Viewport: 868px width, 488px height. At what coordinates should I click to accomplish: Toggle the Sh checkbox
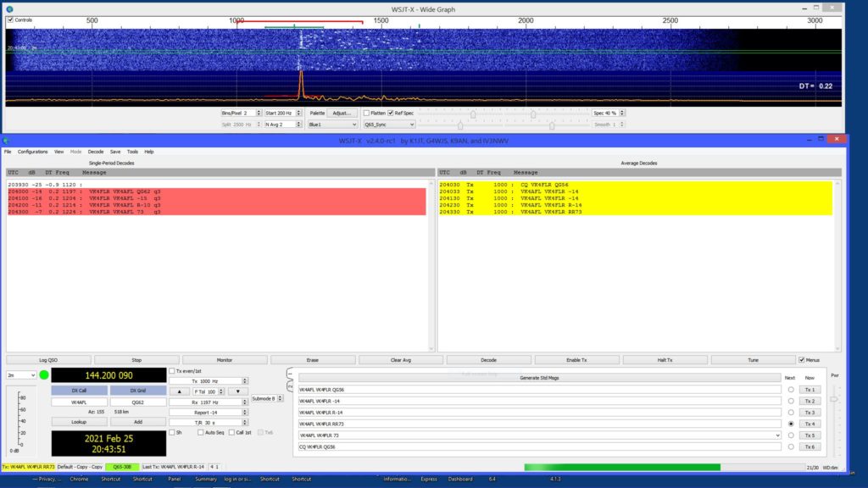point(171,432)
